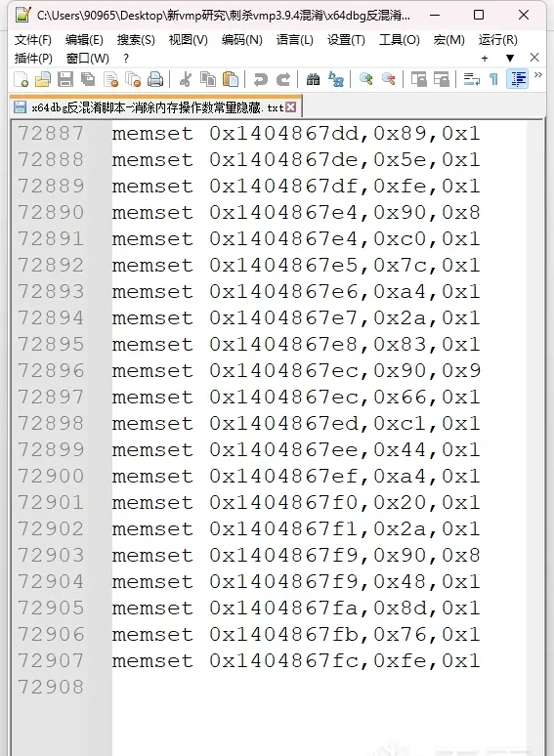
Task: Toggle word wrap toolbar icon
Action: tap(471, 79)
